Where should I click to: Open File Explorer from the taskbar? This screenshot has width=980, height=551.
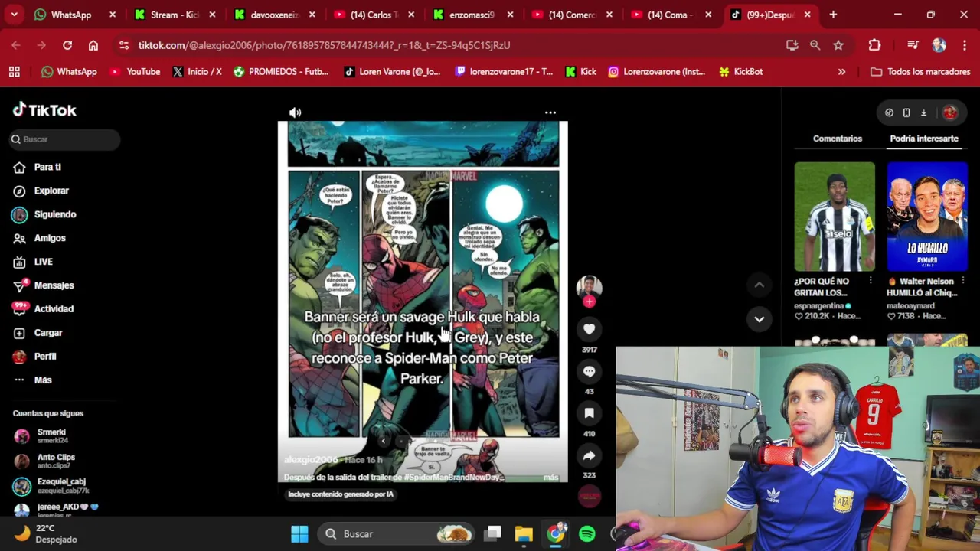tap(524, 534)
